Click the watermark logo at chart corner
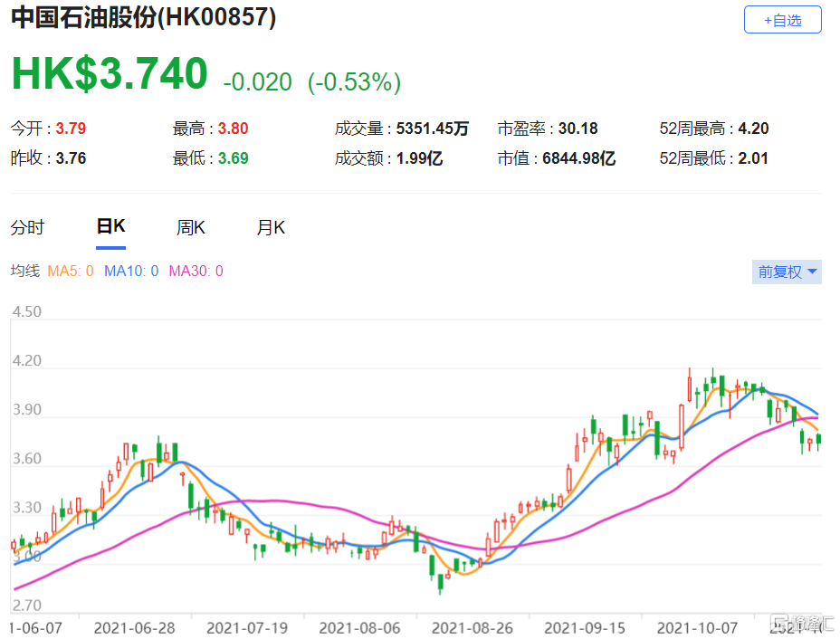Viewport: 840px width, 639px height. 802,624
